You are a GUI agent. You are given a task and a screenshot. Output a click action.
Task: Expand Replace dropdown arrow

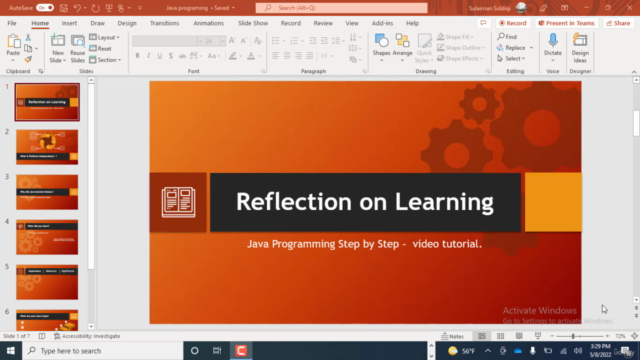pyautogui.click(x=531, y=48)
